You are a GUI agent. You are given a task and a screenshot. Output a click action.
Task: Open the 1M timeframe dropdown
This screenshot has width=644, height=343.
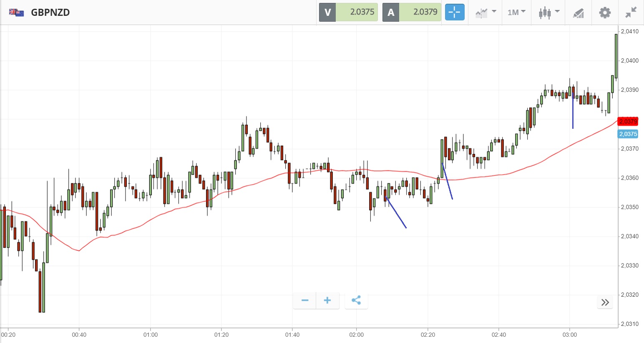[516, 12]
